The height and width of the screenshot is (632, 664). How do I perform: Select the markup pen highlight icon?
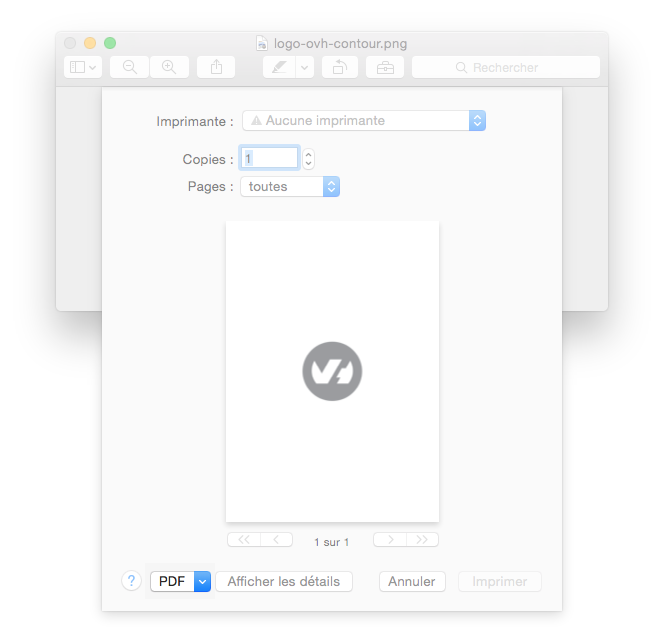click(x=279, y=67)
